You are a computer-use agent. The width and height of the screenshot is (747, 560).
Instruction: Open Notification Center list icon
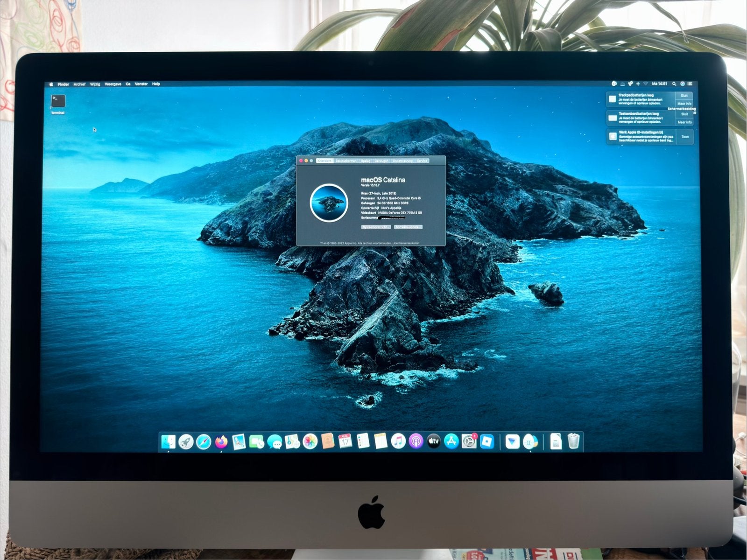690,84
